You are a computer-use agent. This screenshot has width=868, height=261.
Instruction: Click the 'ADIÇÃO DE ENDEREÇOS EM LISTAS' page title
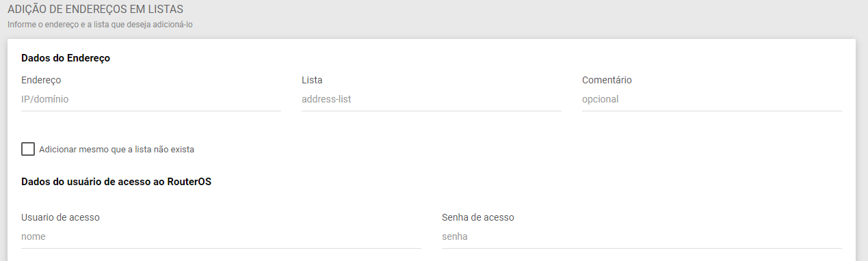coord(95,10)
